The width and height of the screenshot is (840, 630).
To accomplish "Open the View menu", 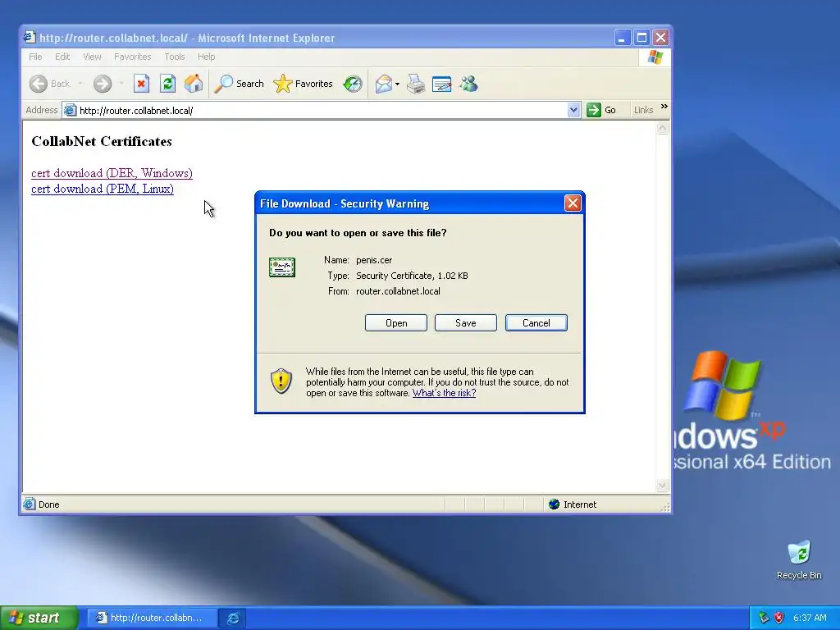I will click(92, 57).
